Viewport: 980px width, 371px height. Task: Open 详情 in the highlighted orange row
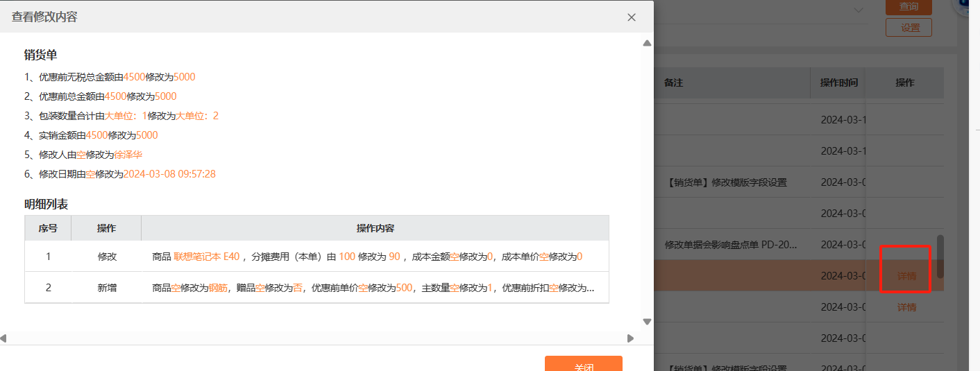point(906,276)
